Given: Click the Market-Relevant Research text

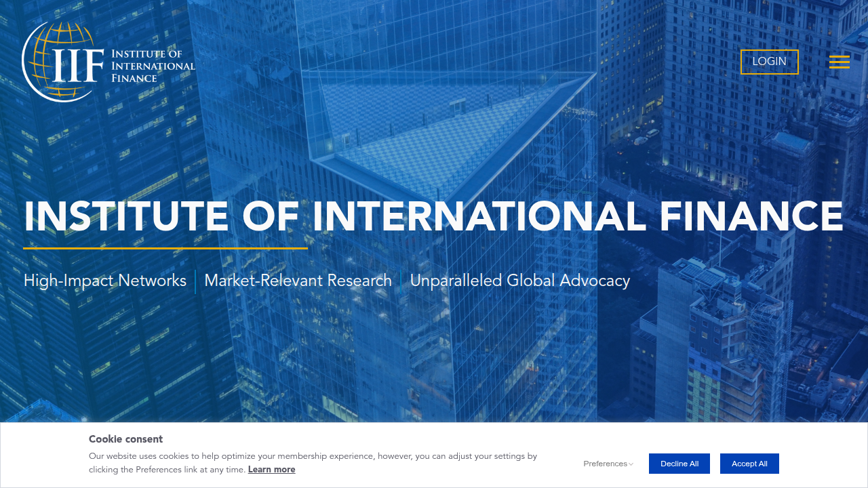Looking at the screenshot, I should (x=298, y=281).
